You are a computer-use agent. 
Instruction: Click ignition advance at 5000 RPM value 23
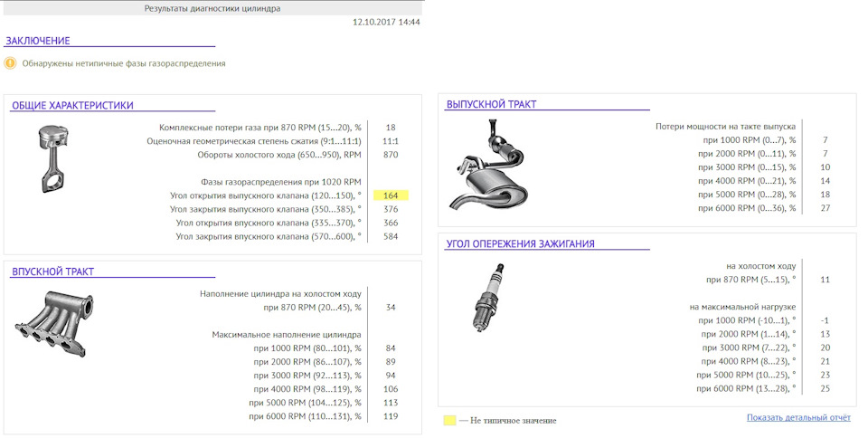(825, 375)
